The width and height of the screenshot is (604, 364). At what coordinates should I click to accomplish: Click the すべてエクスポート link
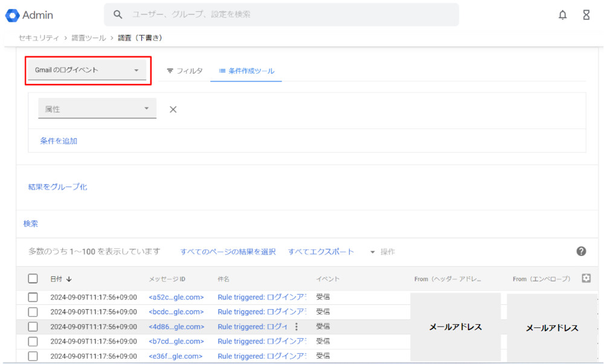tap(321, 252)
